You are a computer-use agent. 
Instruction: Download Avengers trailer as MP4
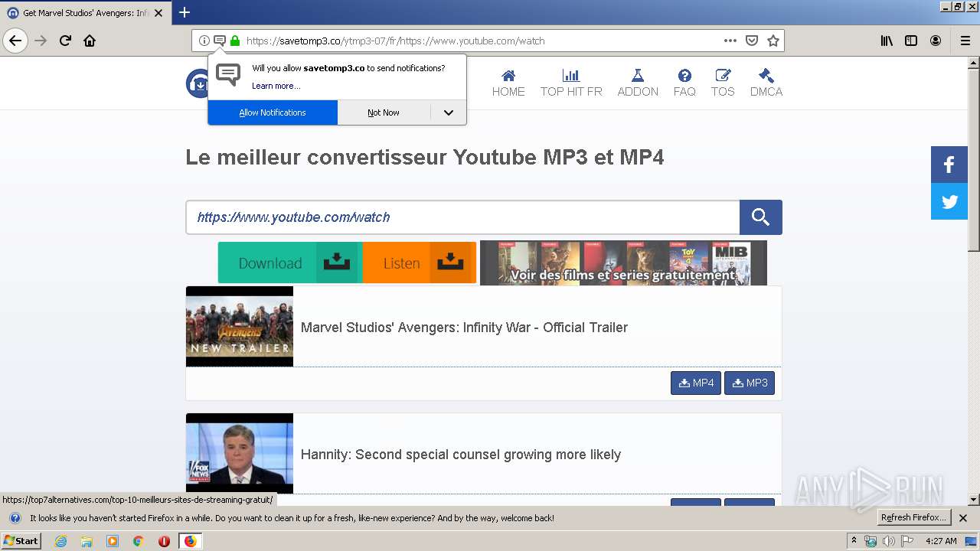(696, 383)
